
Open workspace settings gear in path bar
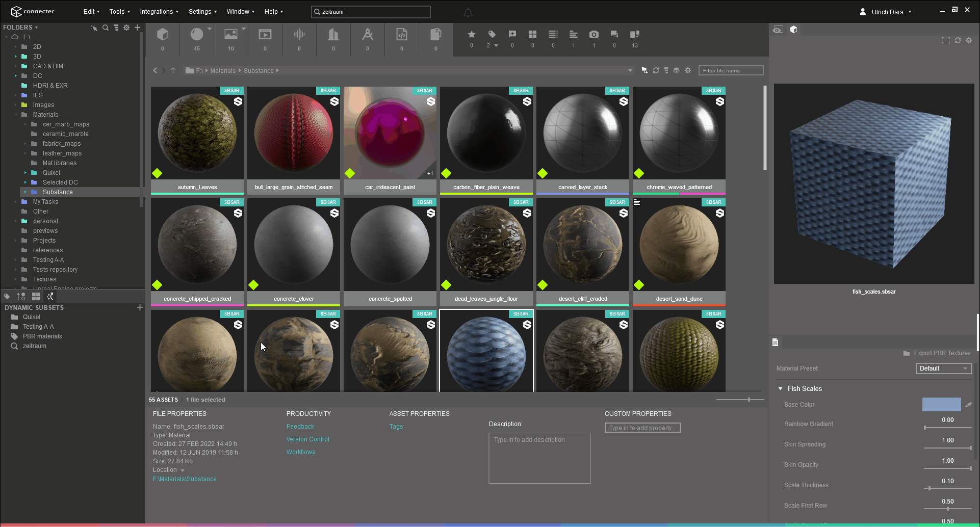coord(688,70)
